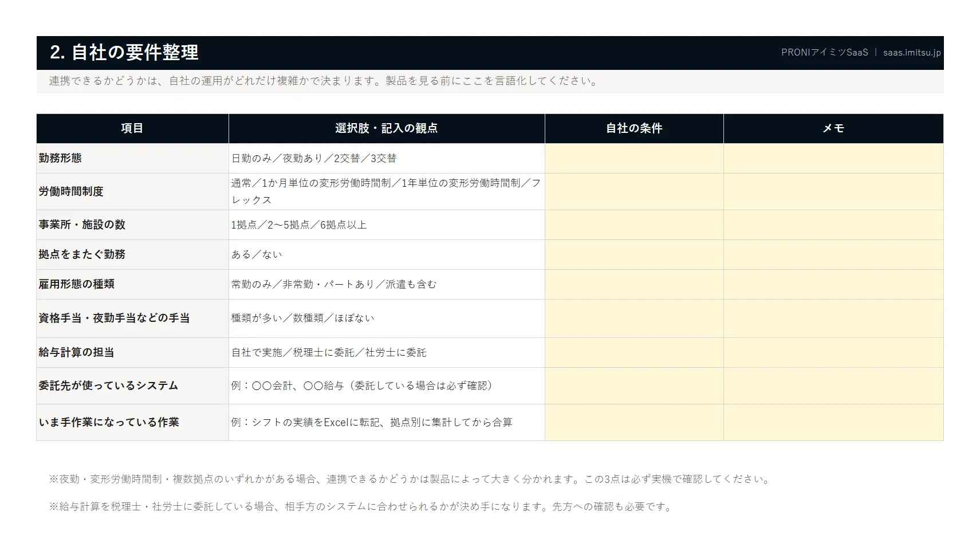Select the "自社で実施／税理士に委託／社労士に委託" cell
Screen dimensions: 980x551
[387, 352]
